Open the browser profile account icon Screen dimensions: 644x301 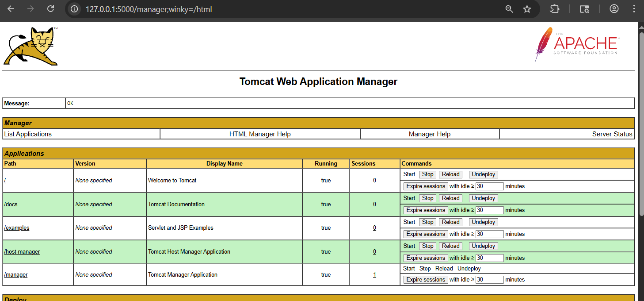614,9
